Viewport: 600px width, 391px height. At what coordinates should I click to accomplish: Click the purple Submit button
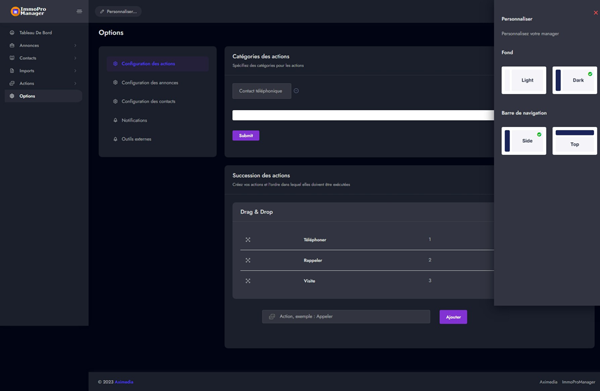(246, 135)
